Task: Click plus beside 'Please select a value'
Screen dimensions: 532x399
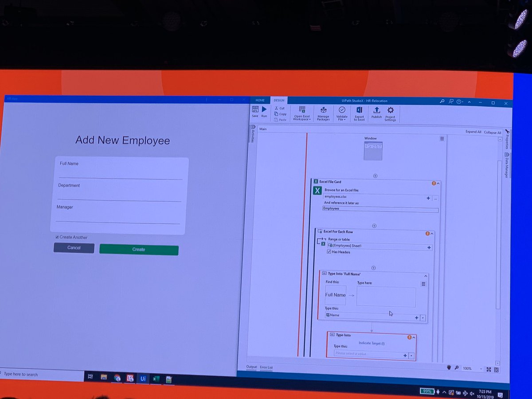Action: [x=405, y=356]
